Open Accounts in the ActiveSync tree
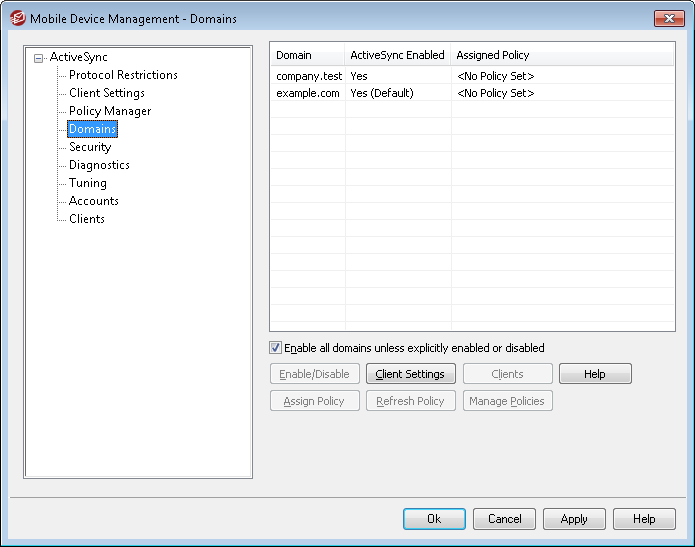Screen dimensions: 695x547 click(94, 201)
